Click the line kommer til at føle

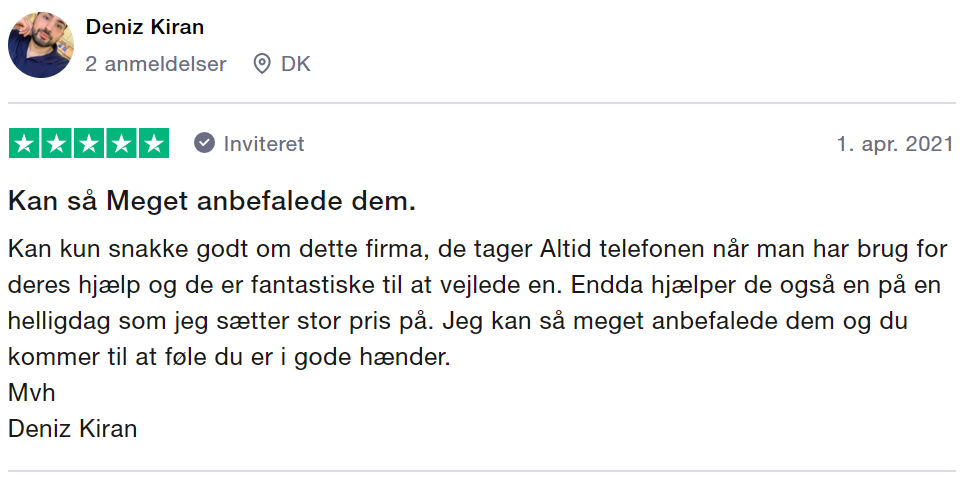pyautogui.click(x=229, y=357)
